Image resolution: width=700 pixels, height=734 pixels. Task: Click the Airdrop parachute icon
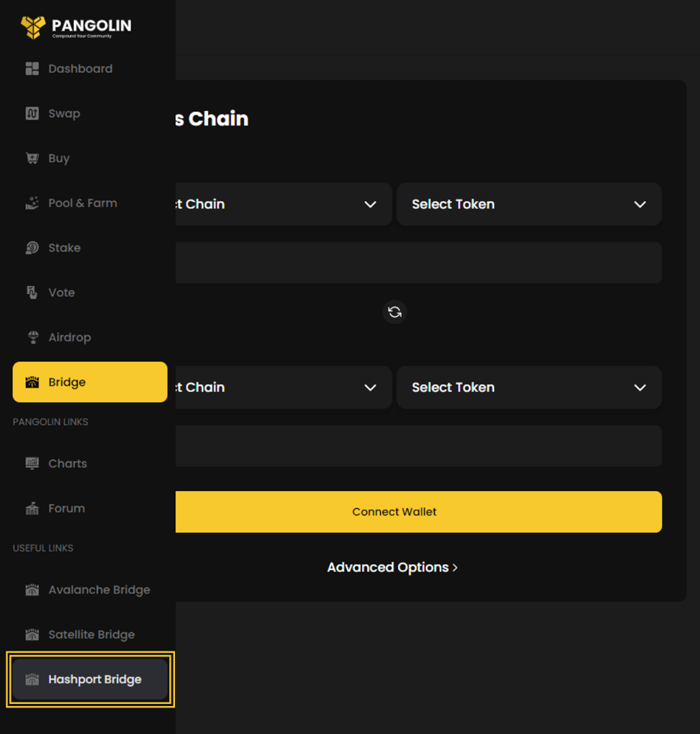pos(32,338)
